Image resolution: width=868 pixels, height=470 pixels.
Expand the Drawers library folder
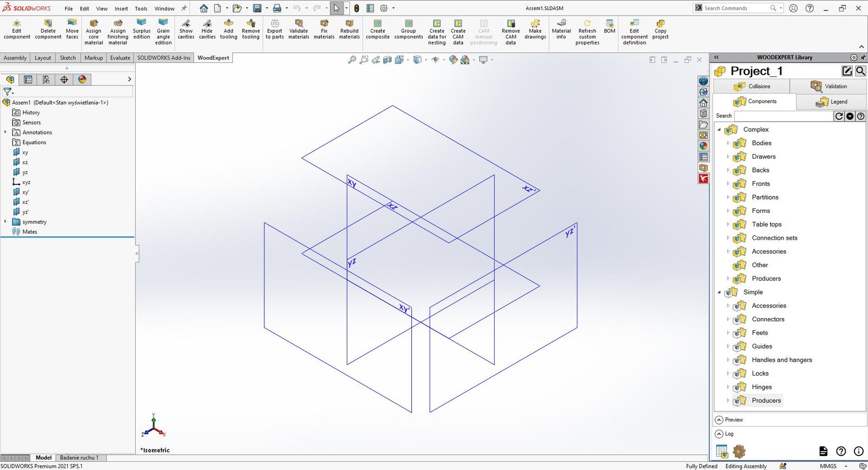pos(728,157)
